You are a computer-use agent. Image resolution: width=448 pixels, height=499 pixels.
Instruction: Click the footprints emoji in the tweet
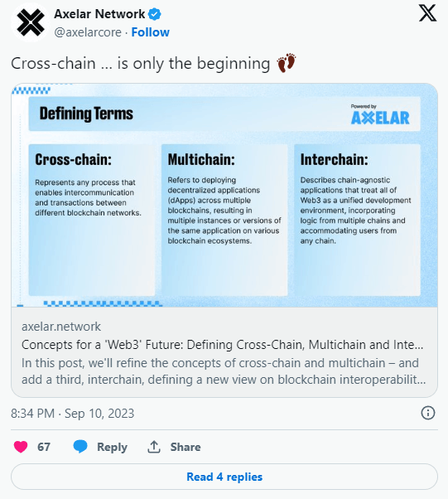point(287,63)
